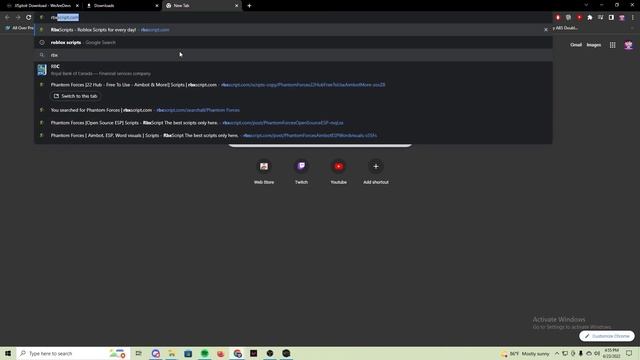Open the Images link
The width and height of the screenshot is (640, 360).
click(594, 45)
